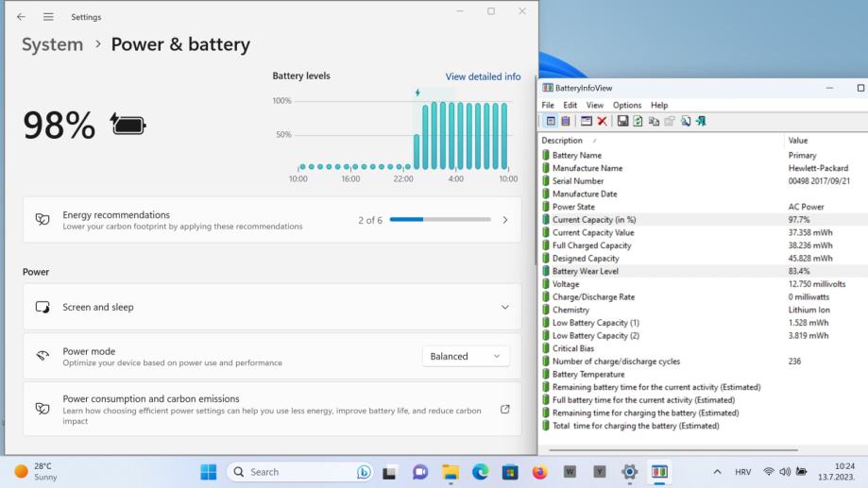Open the View menu in BatteryInfoView
Screen dimensions: 868x488
595,105
